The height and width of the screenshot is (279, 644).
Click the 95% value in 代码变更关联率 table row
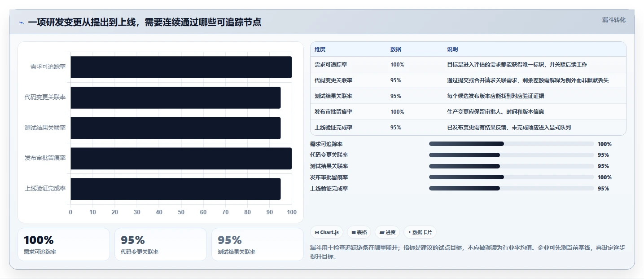(x=396, y=80)
